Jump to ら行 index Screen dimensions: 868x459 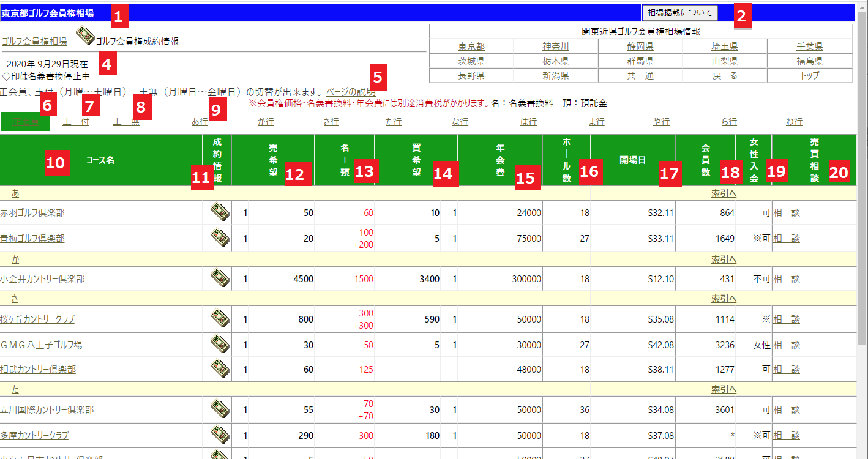(x=729, y=122)
